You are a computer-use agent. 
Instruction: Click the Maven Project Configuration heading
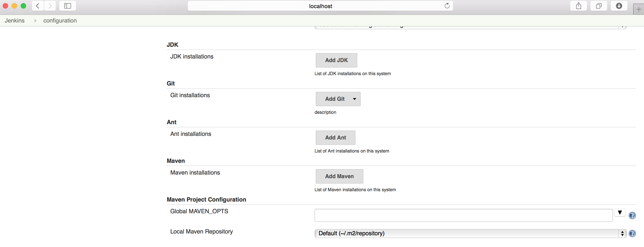[x=206, y=200]
